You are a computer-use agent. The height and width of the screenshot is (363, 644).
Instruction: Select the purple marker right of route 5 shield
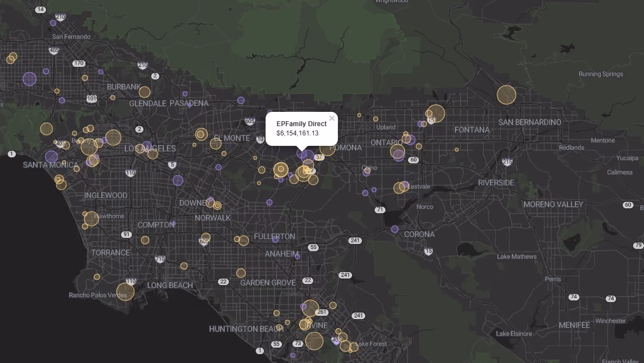[x=178, y=180]
